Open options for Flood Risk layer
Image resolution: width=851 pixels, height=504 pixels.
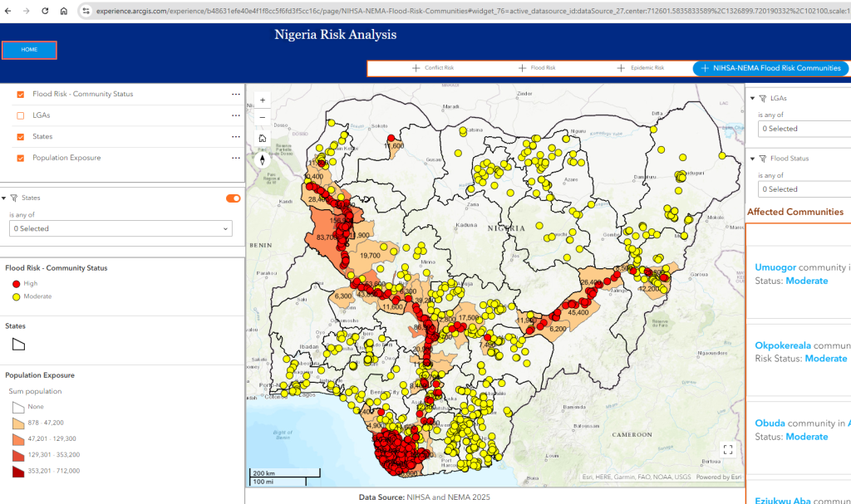(x=236, y=94)
